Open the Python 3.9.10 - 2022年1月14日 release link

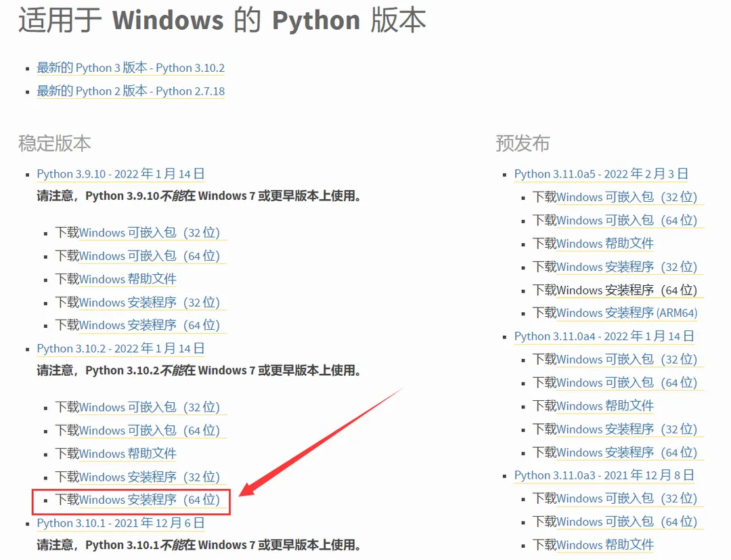pos(120,174)
